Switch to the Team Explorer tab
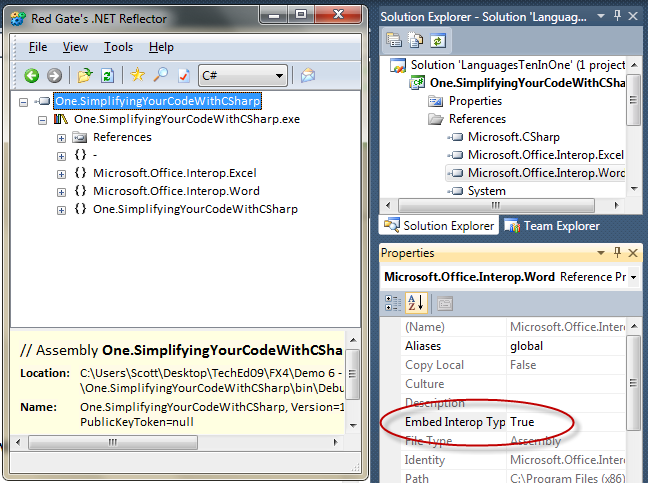 pos(552,226)
